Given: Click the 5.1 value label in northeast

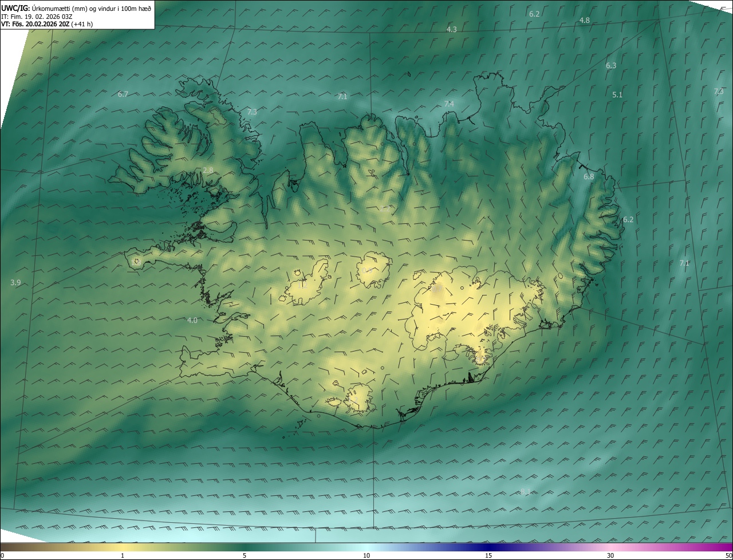Looking at the screenshot, I should click(x=617, y=95).
